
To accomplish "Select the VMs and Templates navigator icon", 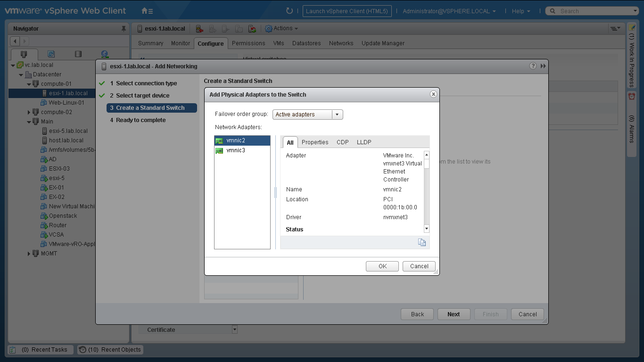I will (x=51, y=54).
